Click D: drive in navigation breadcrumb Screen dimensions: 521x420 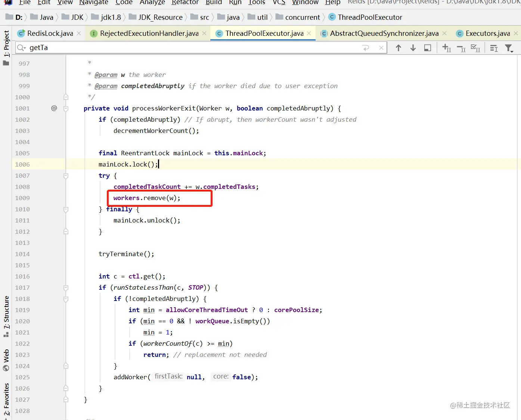14,17
